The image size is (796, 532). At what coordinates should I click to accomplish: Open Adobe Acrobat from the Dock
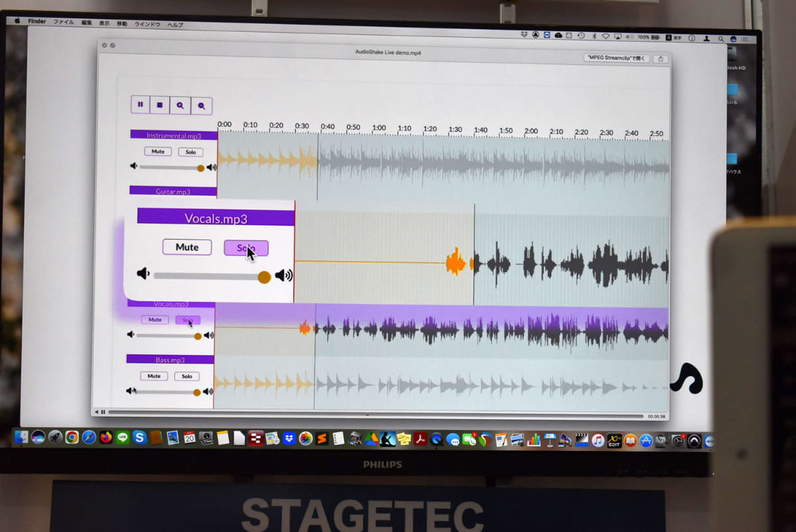[421, 439]
